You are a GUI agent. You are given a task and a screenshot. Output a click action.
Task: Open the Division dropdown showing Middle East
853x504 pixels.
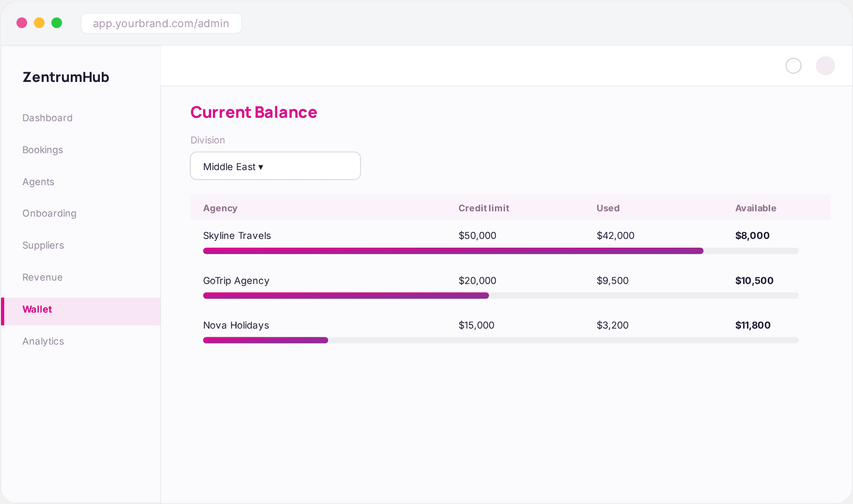(275, 166)
